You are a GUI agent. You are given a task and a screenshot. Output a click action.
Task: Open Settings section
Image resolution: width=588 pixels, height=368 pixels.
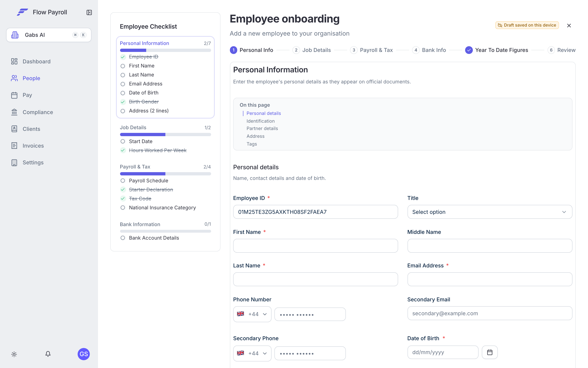pos(27,162)
